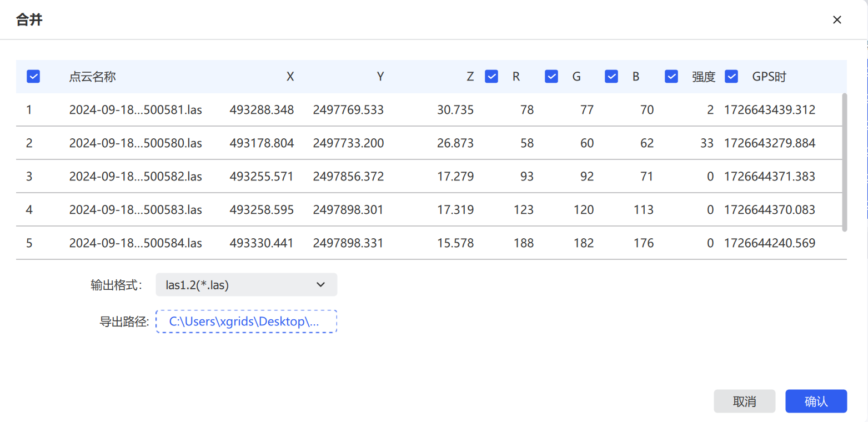The image size is (868, 422).
Task: Toggle the select-all point clouds checkbox
Action: coord(33,77)
